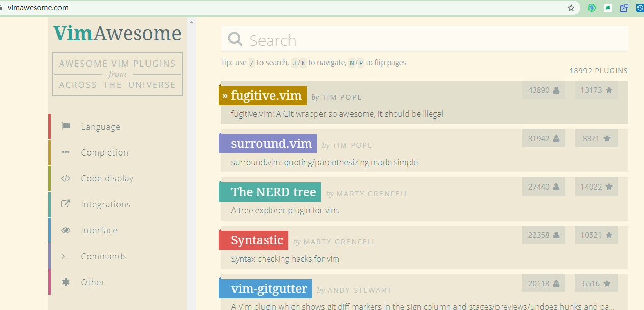644x310 pixels.
Task: Click author Marty Grenfell on Syntastic
Action: (340, 242)
